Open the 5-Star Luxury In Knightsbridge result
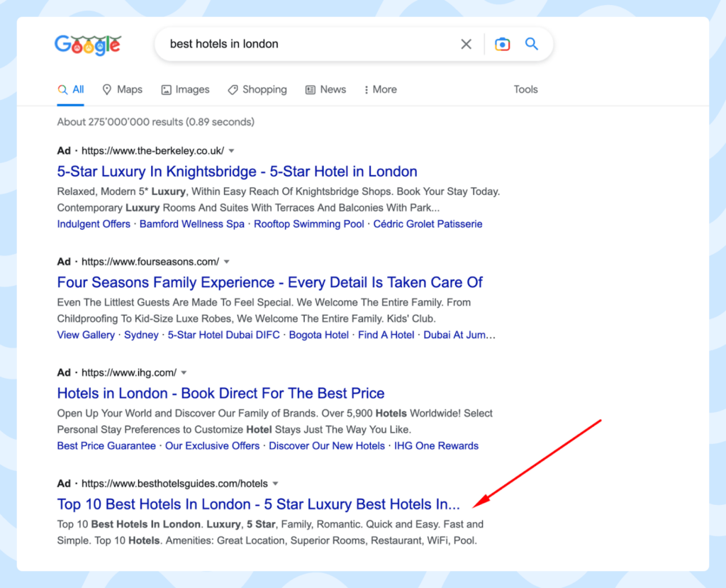Image resolution: width=726 pixels, height=588 pixels. [237, 171]
